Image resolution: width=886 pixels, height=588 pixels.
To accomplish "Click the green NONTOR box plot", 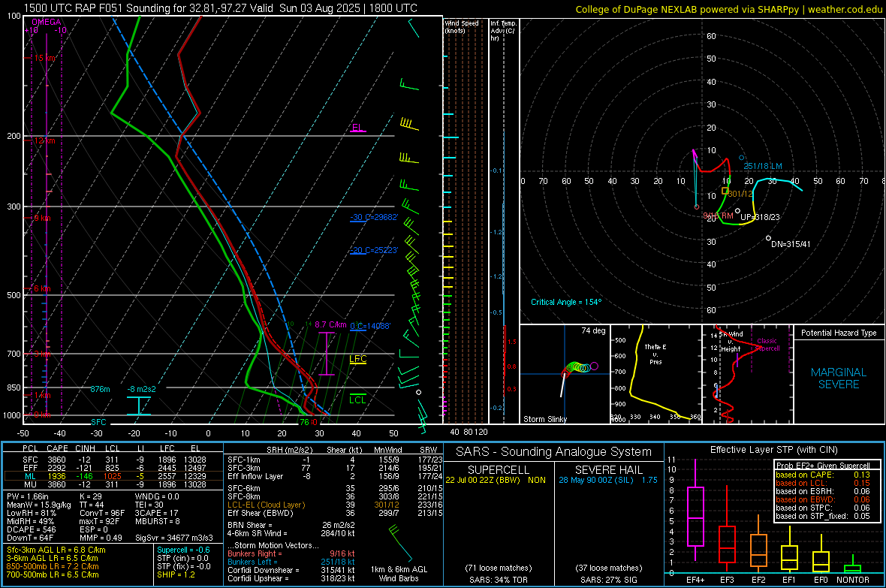I will [x=852, y=565].
